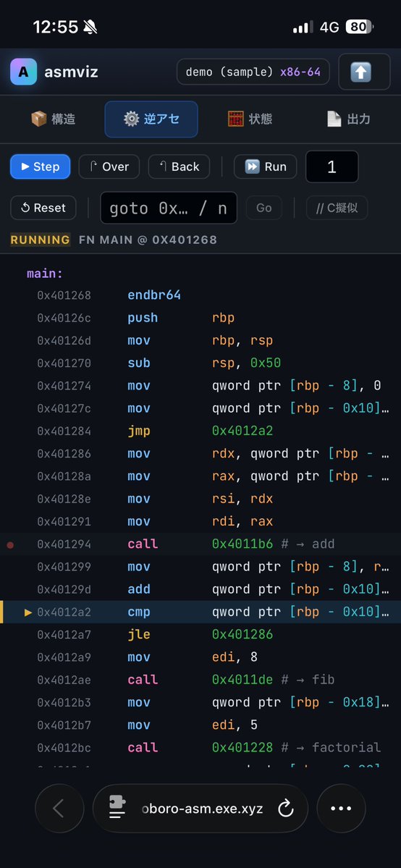Select address 0x4012b3 row
The height and width of the screenshot is (868, 401).
coord(200,703)
